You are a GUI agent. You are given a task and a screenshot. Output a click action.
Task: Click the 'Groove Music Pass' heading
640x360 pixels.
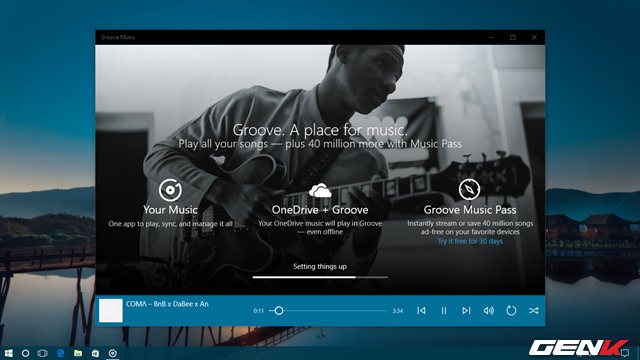click(470, 210)
